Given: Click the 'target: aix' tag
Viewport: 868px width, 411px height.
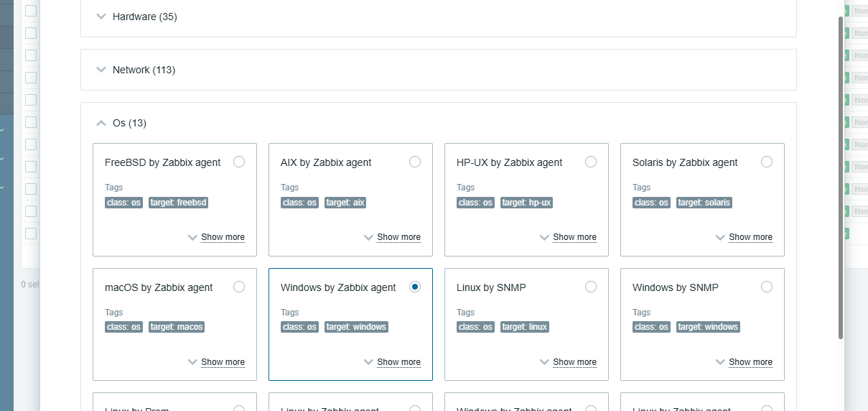Looking at the screenshot, I should click(346, 203).
